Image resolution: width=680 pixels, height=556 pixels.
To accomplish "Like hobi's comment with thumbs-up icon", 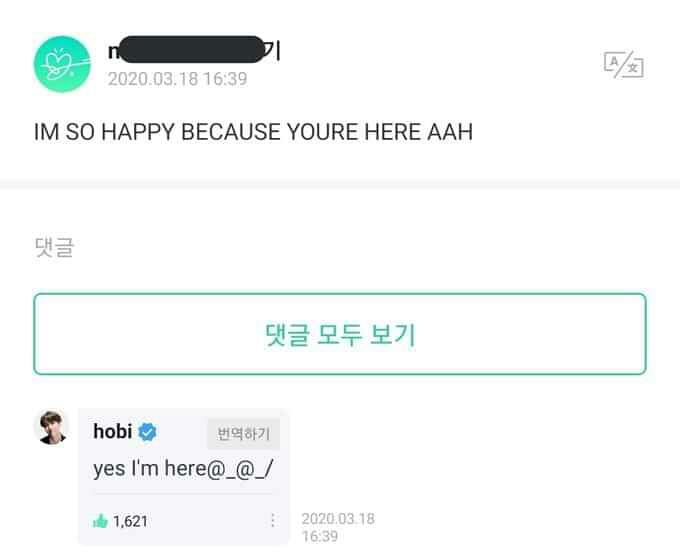I will pyautogui.click(x=100, y=521).
